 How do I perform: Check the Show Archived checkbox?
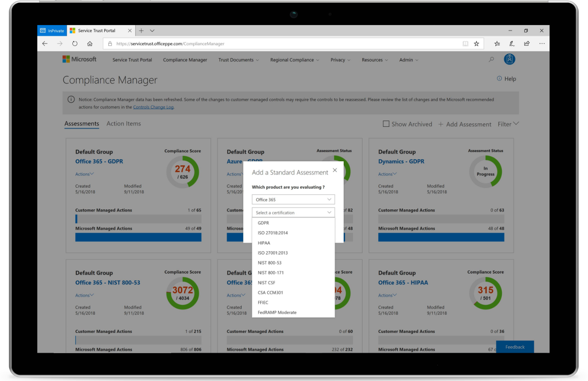[386, 124]
